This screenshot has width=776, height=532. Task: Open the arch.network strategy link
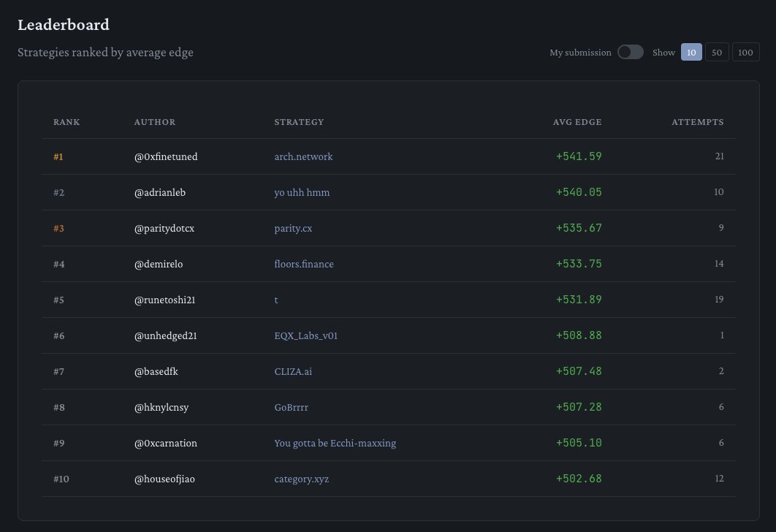(x=303, y=156)
